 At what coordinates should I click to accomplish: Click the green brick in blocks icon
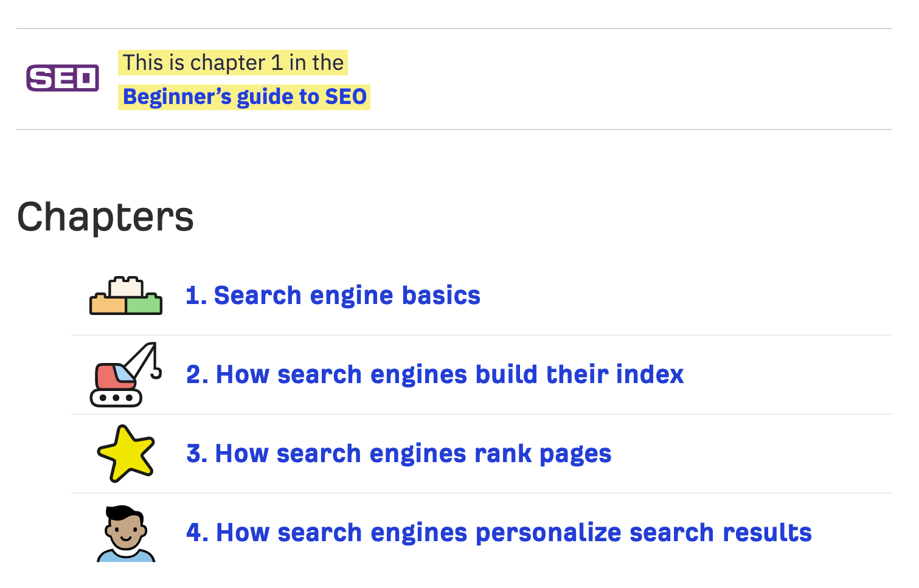click(144, 304)
